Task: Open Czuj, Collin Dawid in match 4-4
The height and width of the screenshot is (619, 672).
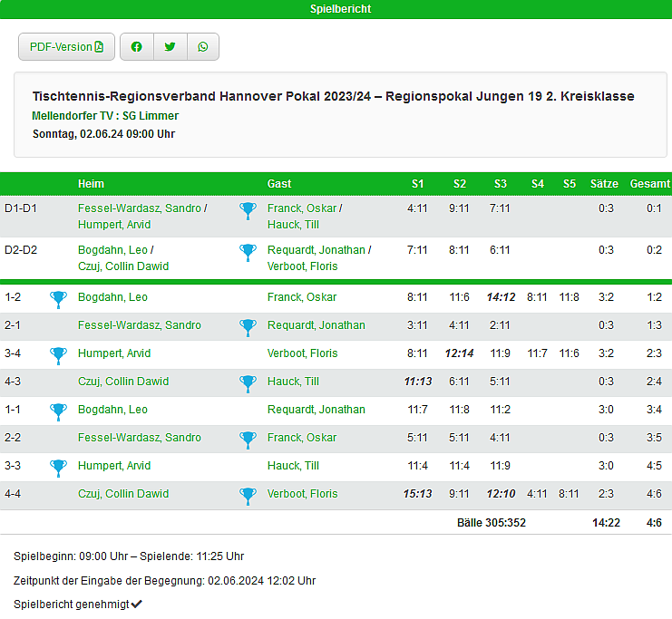Action: pyautogui.click(x=122, y=494)
